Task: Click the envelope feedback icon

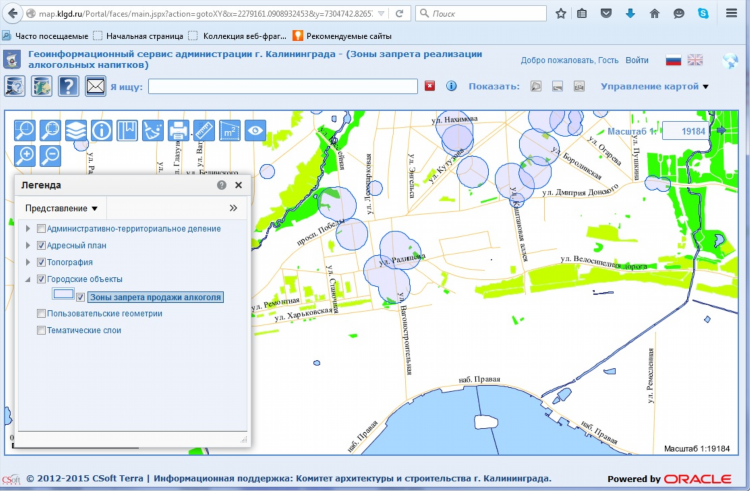Action: pos(95,87)
